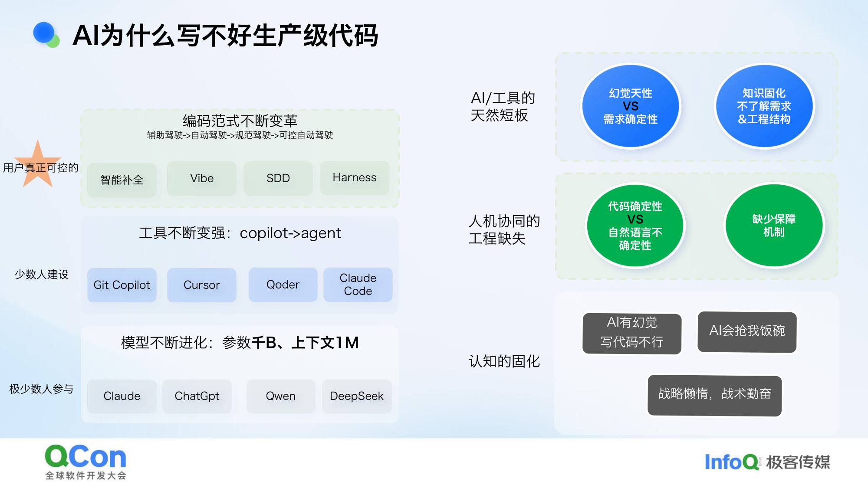Click the label 认知的固化
The height and width of the screenshot is (488, 868).
[504, 361]
